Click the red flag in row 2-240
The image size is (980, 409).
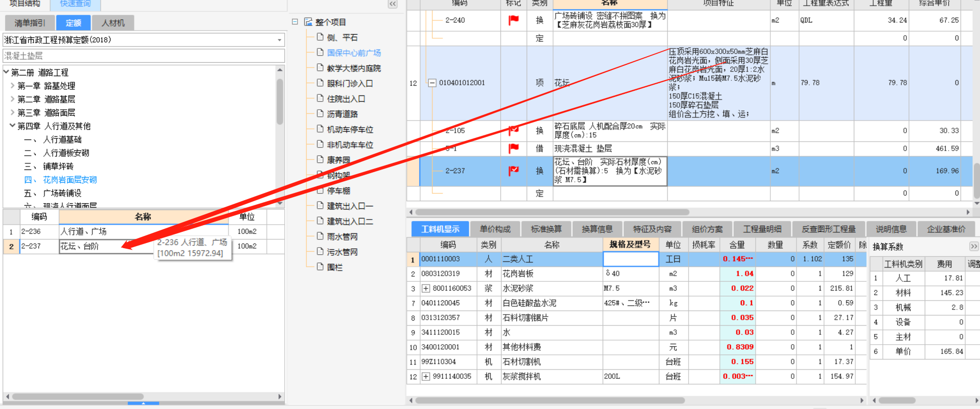[513, 20]
